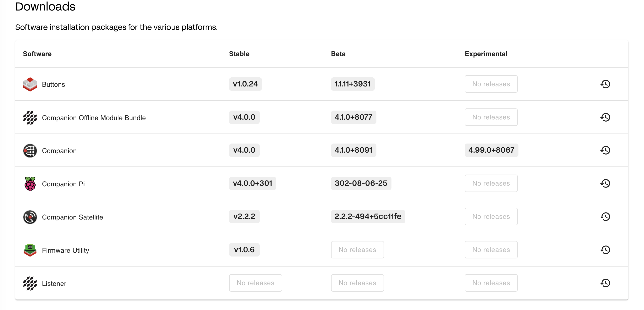Click the Buttons app icon
Image resolution: width=644 pixels, height=310 pixels.
(x=30, y=84)
